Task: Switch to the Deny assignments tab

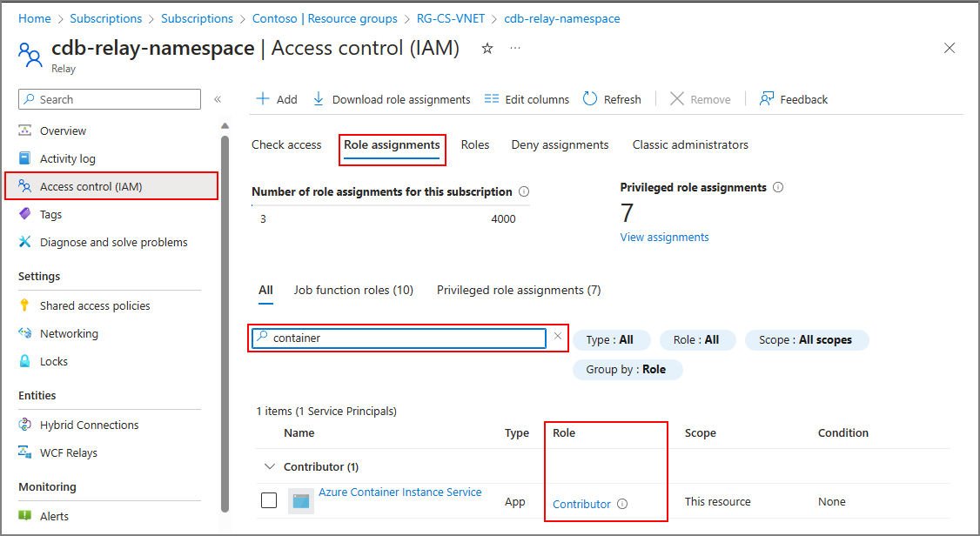Action: pyautogui.click(x=560, y=144)
